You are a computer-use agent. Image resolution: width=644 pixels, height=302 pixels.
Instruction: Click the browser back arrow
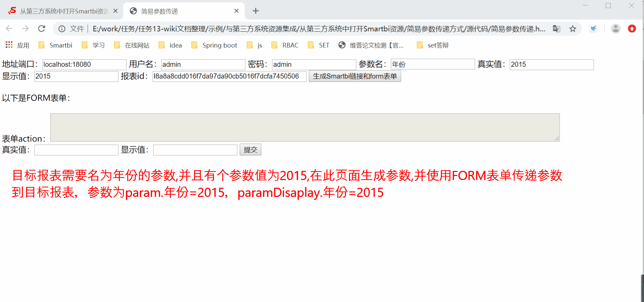[x=9, y=29]
